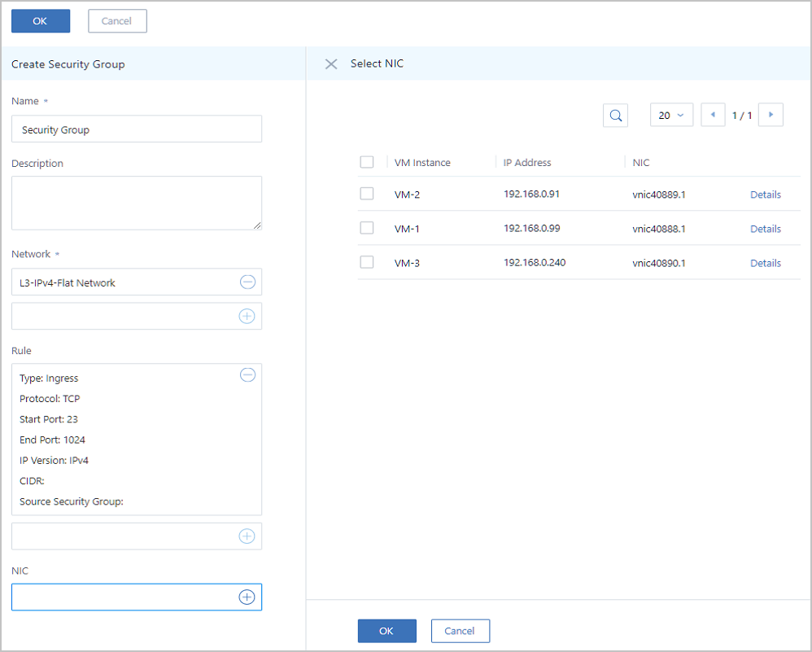This screenshot has width=812, height=652.
Task: Click into the Description text area
Action: pos(137,203)
